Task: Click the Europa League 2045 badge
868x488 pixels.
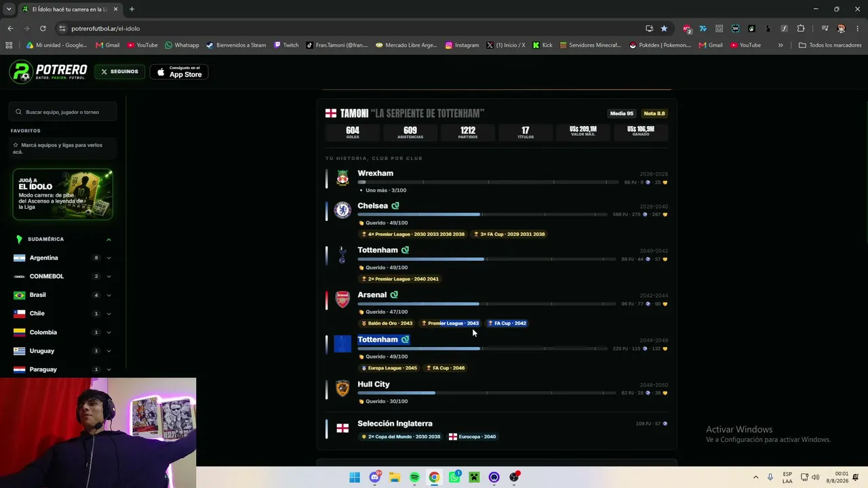Action: point(389,368)
